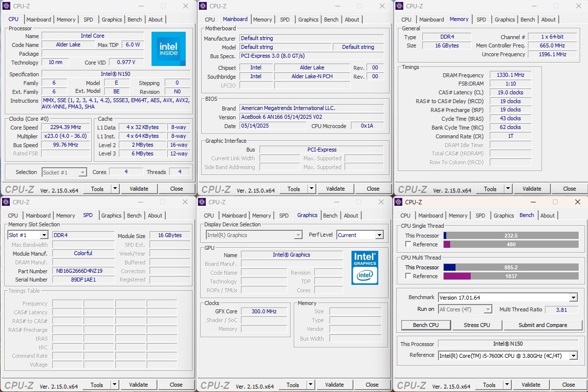Click the CPU-Z title bar icon of the Mainboard window
The height and width of the screenshot is (392, 588).
coord(203,6)
